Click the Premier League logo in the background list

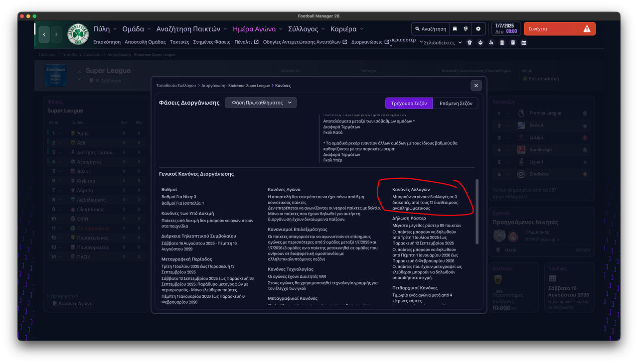click(x=521, y=114)
